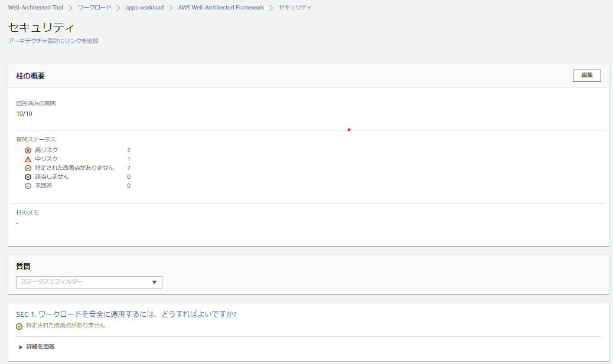Open the high risk count 2
Screen dimensions: 613x364
(x=129, y=150)
